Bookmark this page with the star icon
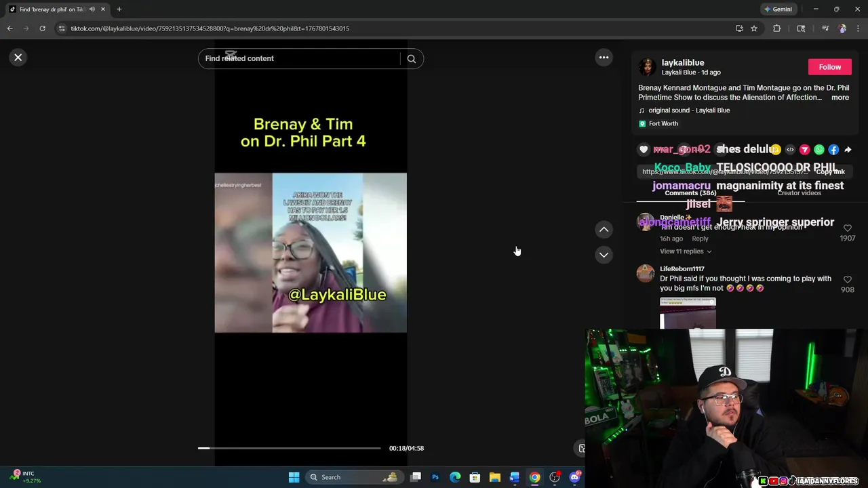 click(754, 28)
